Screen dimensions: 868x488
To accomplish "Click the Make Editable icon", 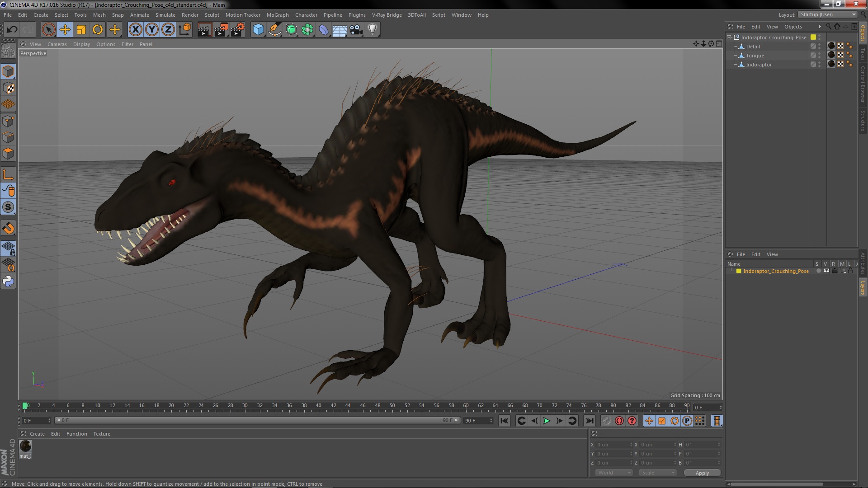I will tap(8, 50).
